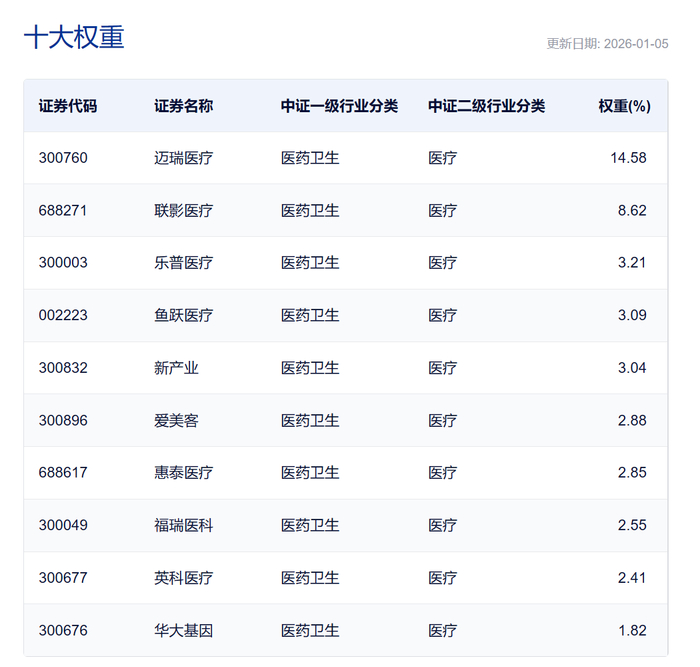Screen dimensions: 700x667
Task: Click 医药卫生 in the 福瑞医科 row
Action: tap(310, 525)
